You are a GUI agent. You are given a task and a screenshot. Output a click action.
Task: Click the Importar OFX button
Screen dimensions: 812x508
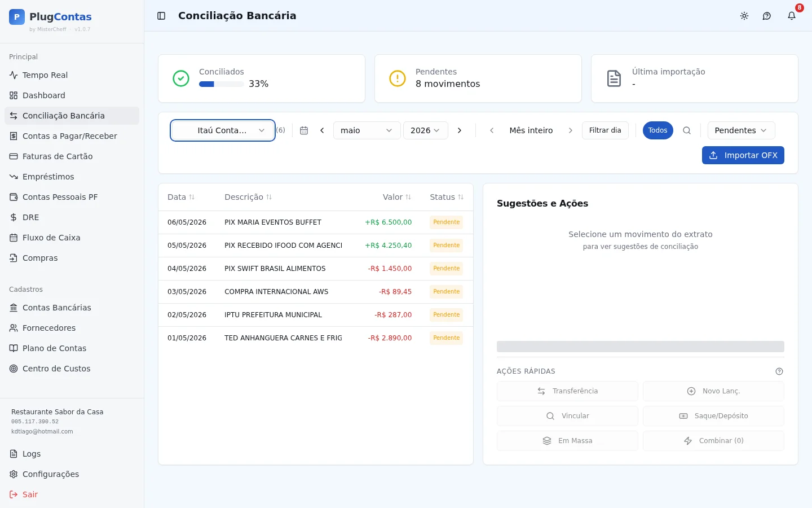click(x=743, y=155)
